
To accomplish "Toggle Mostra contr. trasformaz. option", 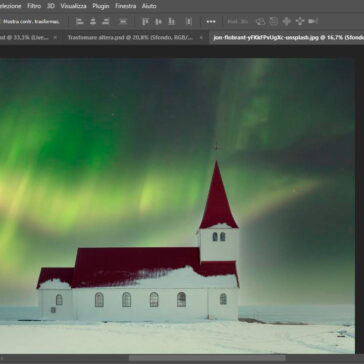I will pos(31,22).
